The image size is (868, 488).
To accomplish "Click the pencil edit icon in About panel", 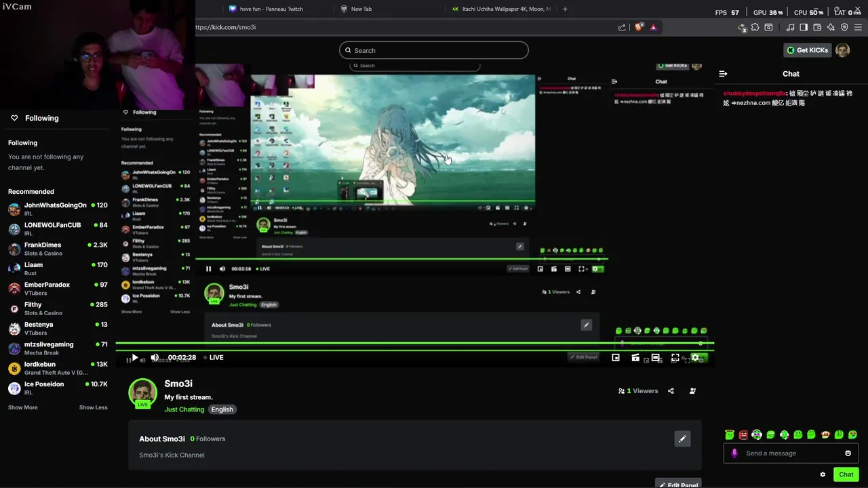I will click(682, 439).
